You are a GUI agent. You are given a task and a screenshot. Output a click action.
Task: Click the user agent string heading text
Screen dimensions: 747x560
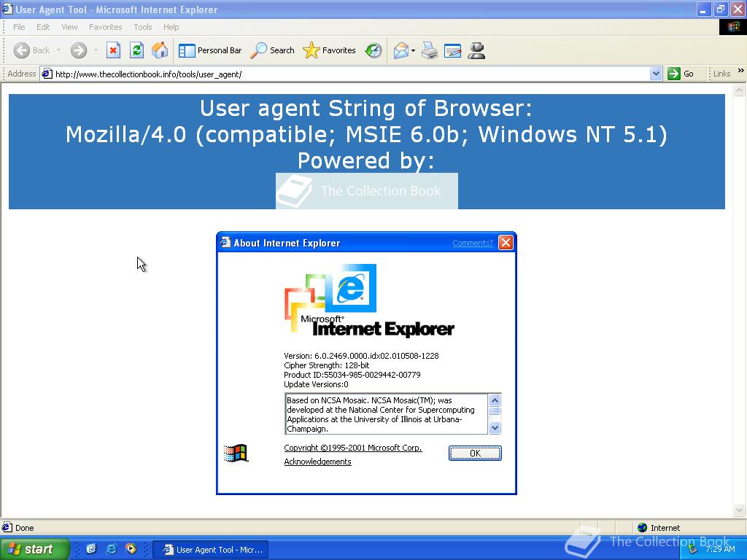click(x=366, y=135)
